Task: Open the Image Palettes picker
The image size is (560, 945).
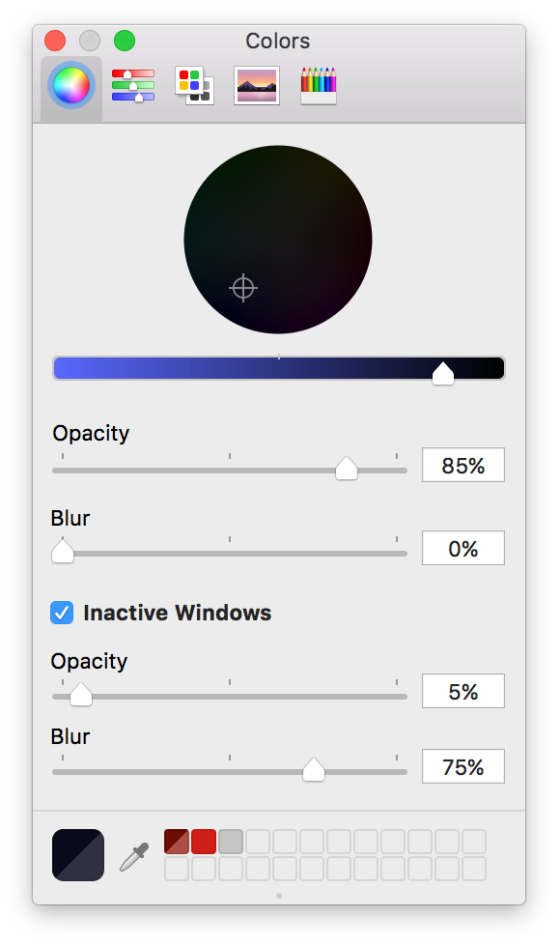Action: point(257,86)
